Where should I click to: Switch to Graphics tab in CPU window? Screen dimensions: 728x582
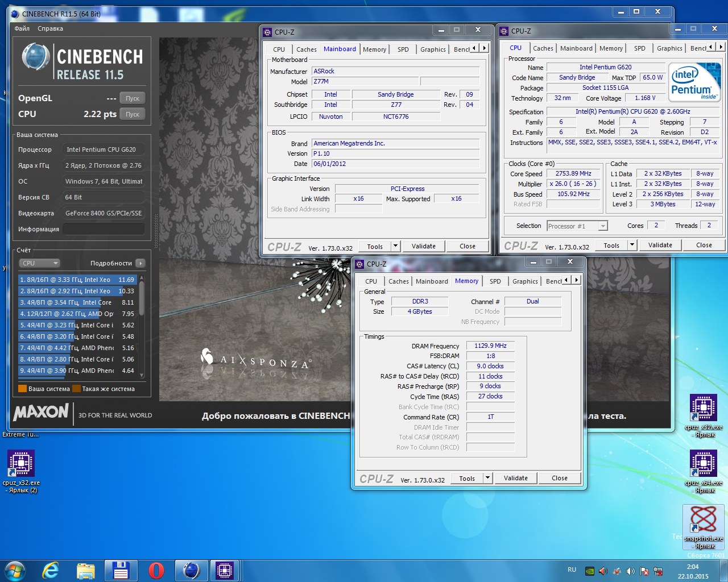point(669,48)
